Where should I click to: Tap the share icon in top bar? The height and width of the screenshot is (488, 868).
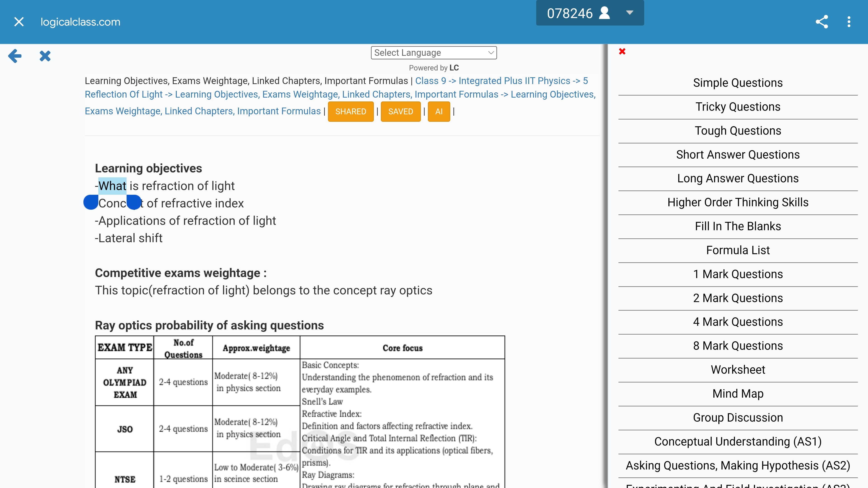821,22
